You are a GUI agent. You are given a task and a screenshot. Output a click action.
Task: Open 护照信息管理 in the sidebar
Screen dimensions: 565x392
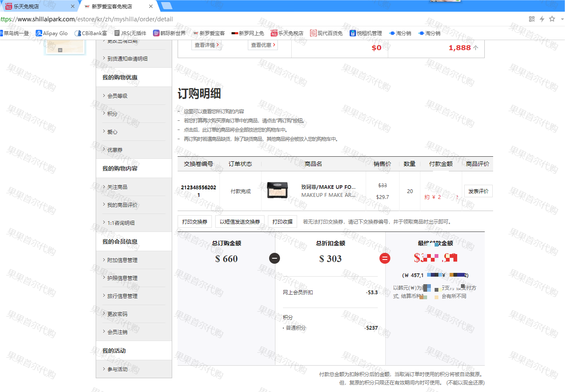click(x=122, y=278)
